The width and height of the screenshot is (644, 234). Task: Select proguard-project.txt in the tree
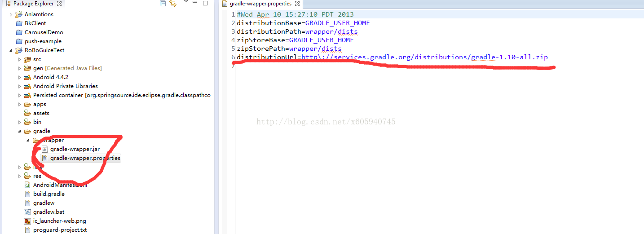[x=60, y=230]
